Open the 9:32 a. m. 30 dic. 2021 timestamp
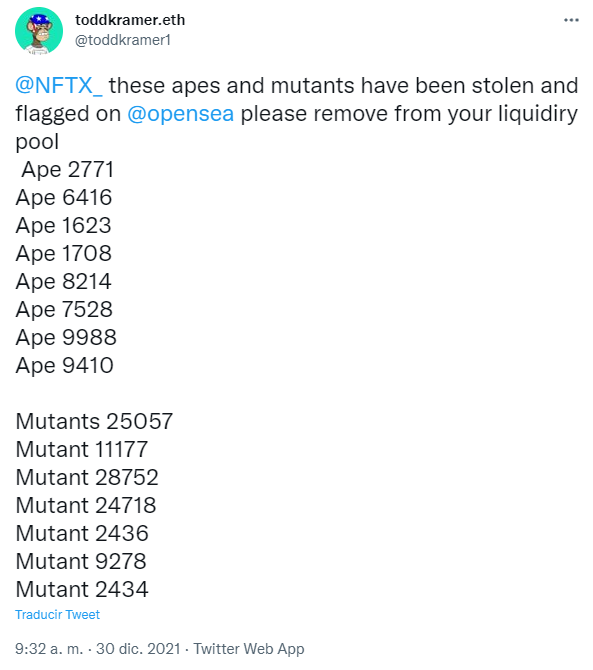 [x=98, y=649]
